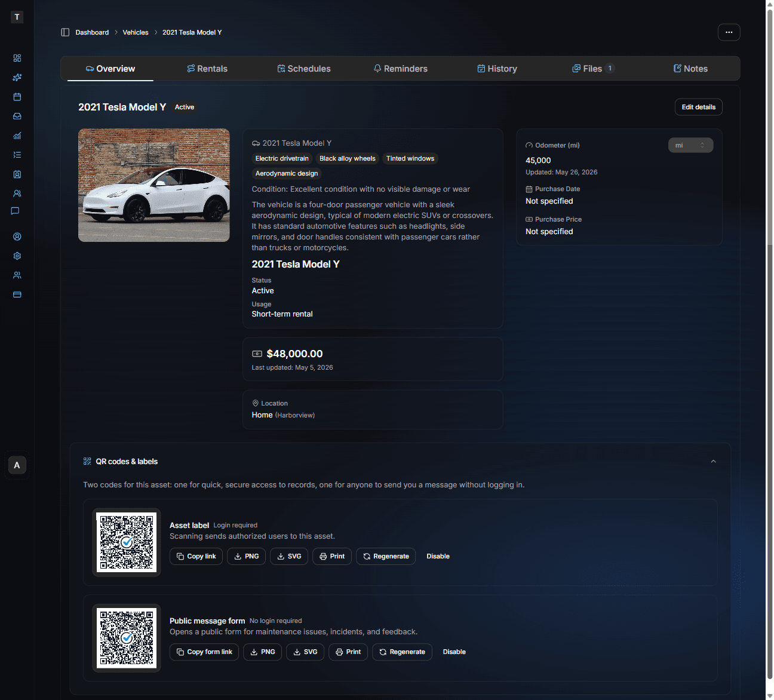The height and width of the screenshot is (700, 774).
Task: Toggle the sidebar panel icon near breadcrumbs
Action: (65, 32)
